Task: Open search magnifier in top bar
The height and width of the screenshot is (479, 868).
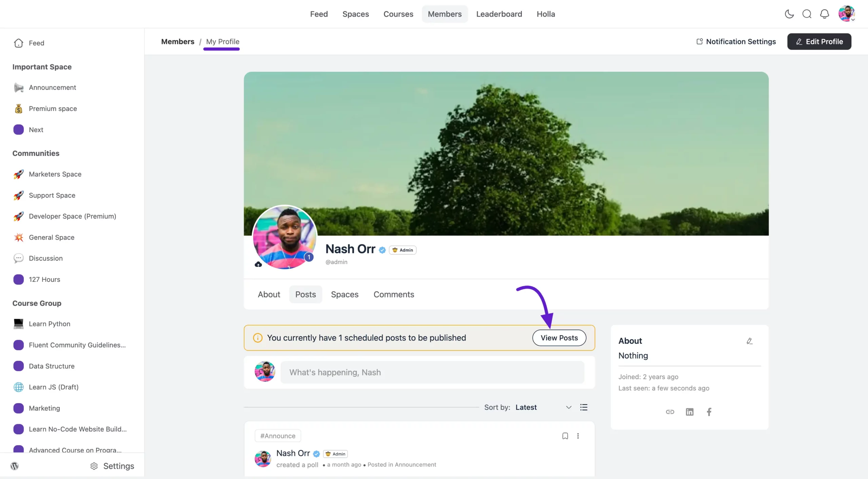Action: point(807,14)
